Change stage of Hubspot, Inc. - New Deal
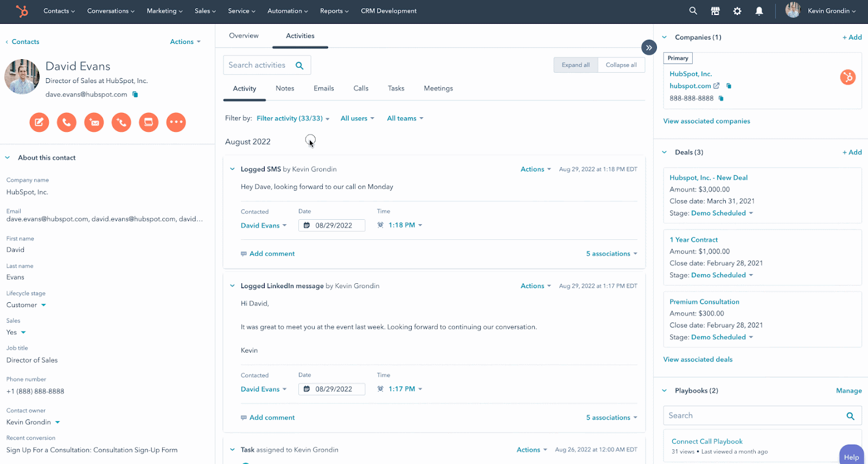 coord(722,213)
